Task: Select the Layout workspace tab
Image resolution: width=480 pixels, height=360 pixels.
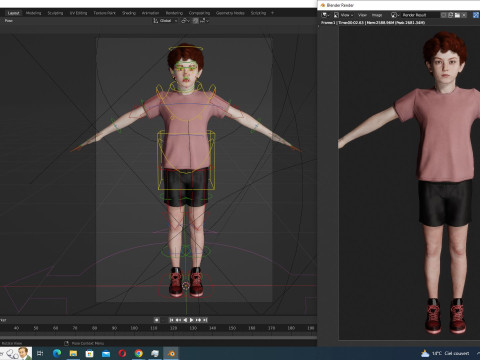Action: click(13, 13)
